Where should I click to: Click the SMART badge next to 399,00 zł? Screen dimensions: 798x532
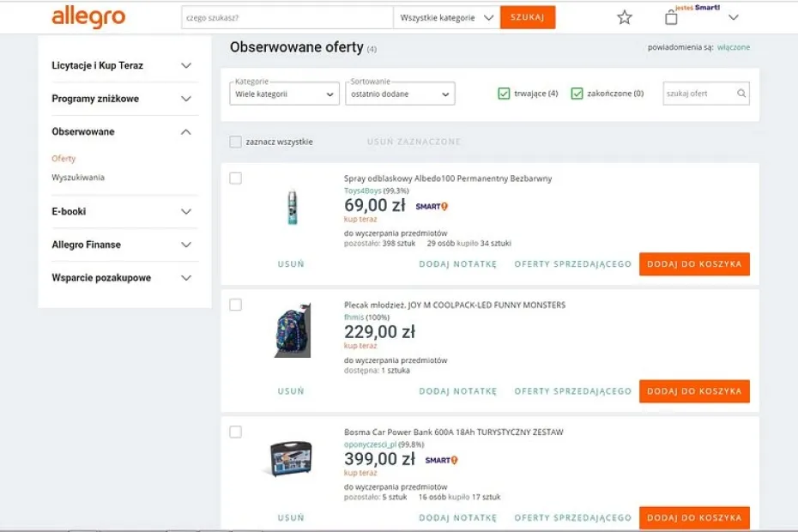441,460
